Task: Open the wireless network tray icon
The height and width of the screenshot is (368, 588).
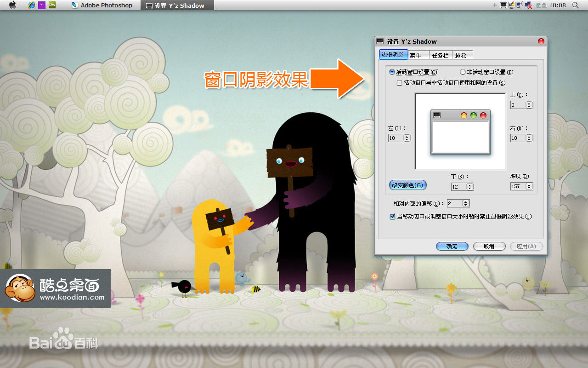Action: (x=519, y=5)
